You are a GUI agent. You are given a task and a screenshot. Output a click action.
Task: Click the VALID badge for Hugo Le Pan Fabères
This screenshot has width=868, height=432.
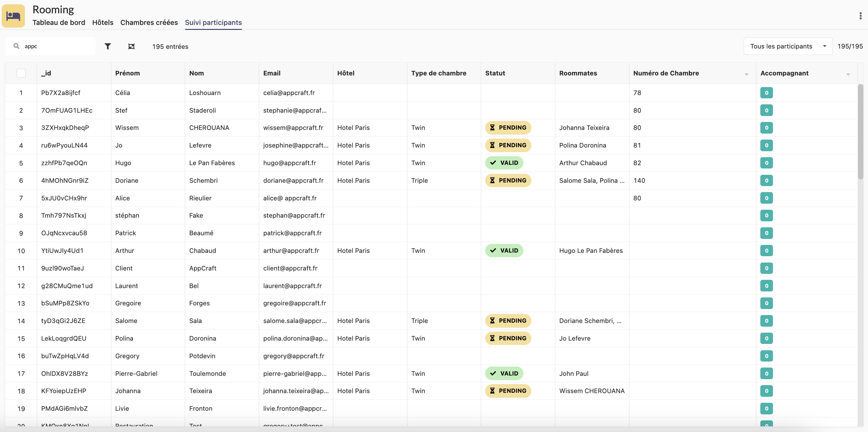[504, 163]
